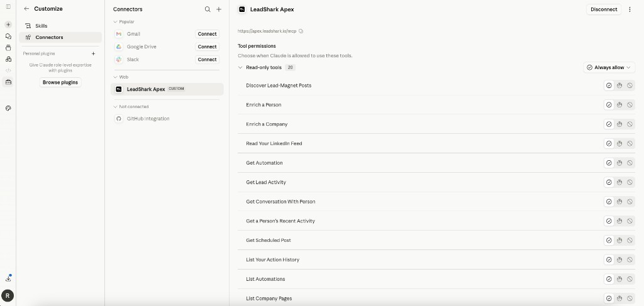This screenshot has height=306, width=644.
Task: Needs-approval icon for Get Conversation With Person
Action: click(619, 202)
